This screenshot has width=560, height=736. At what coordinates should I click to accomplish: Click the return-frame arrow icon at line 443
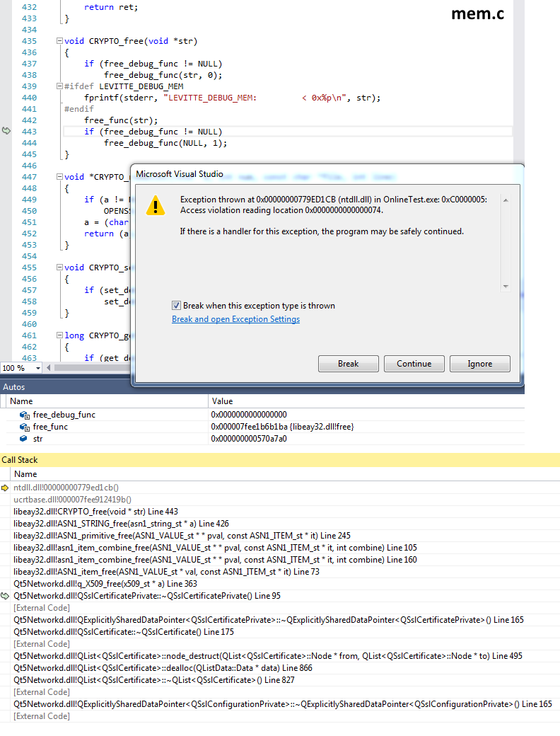tap(6, 131)
